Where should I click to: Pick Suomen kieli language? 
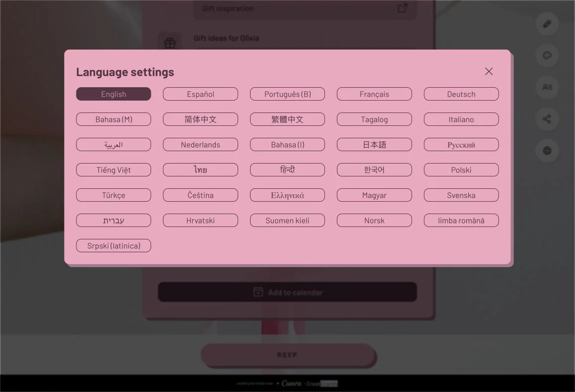288,221
